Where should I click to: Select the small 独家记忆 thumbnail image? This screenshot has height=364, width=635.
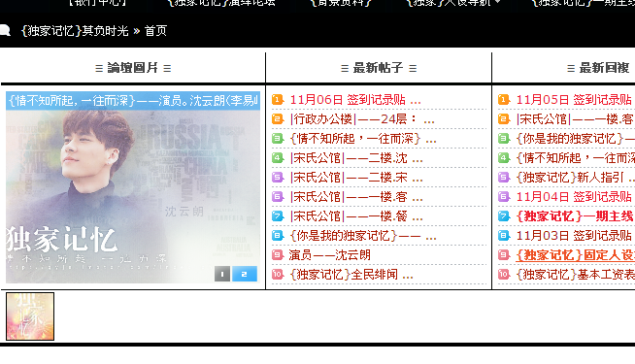[30, 316]
